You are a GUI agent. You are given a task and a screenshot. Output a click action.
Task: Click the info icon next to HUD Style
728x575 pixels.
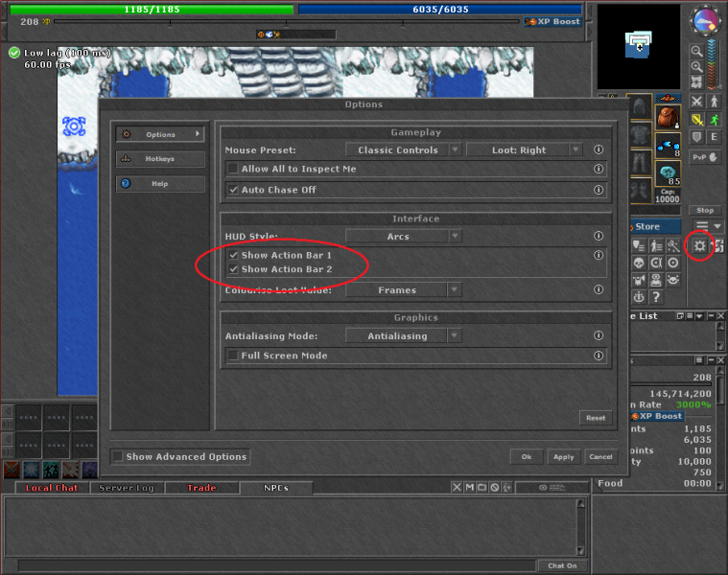tap(599, 236)
